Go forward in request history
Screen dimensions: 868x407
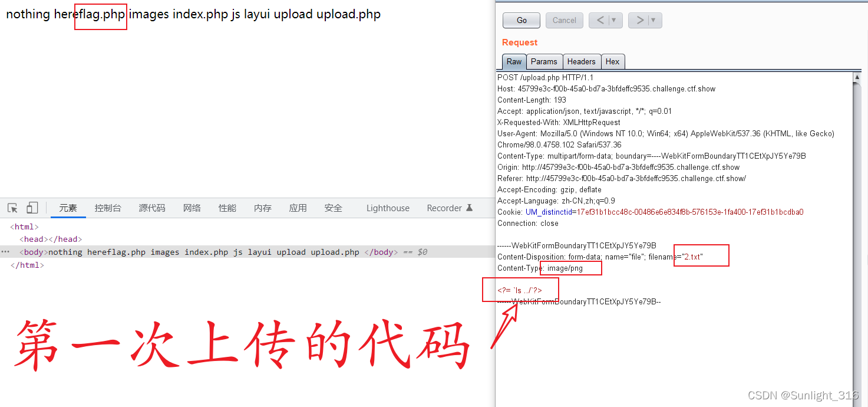pyautogui.click(x=639, y=20)
